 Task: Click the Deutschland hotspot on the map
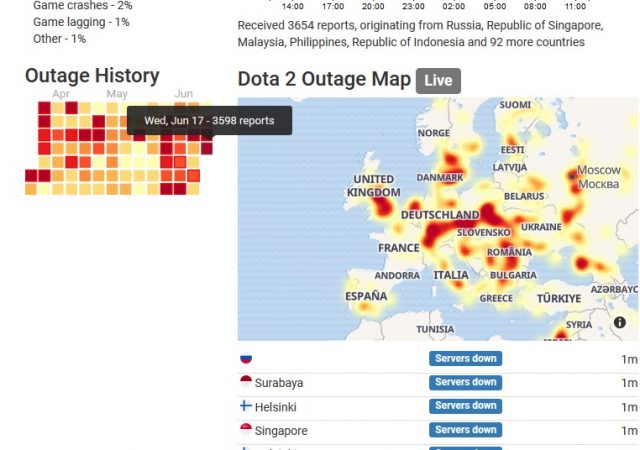point(440,215)
